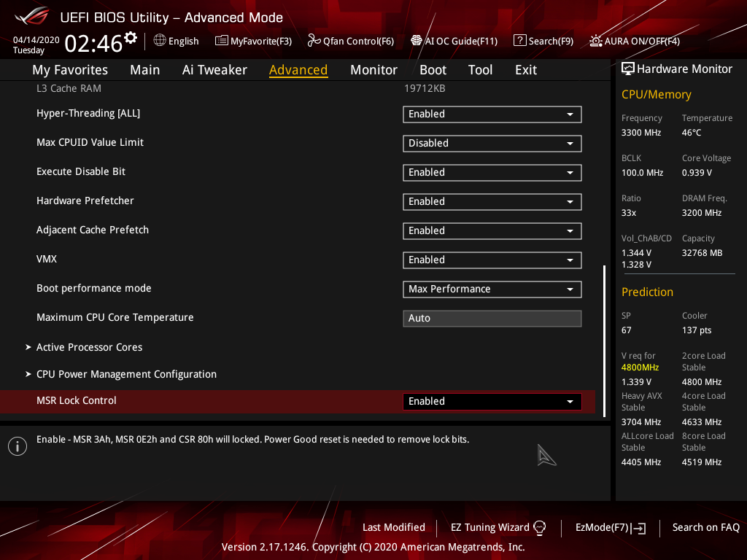Open MSR Lock Control dropdown
747x560 pixels.
[492, 402]
